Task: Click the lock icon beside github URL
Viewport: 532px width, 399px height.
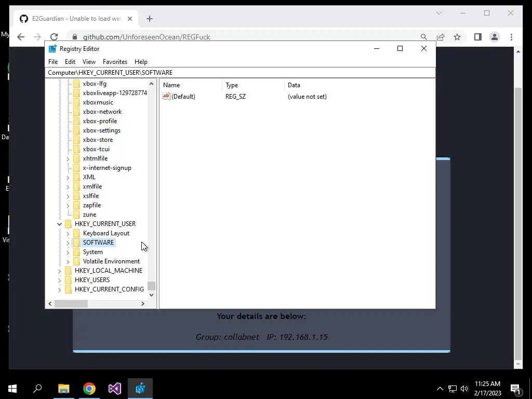Action: coord(75,37)
